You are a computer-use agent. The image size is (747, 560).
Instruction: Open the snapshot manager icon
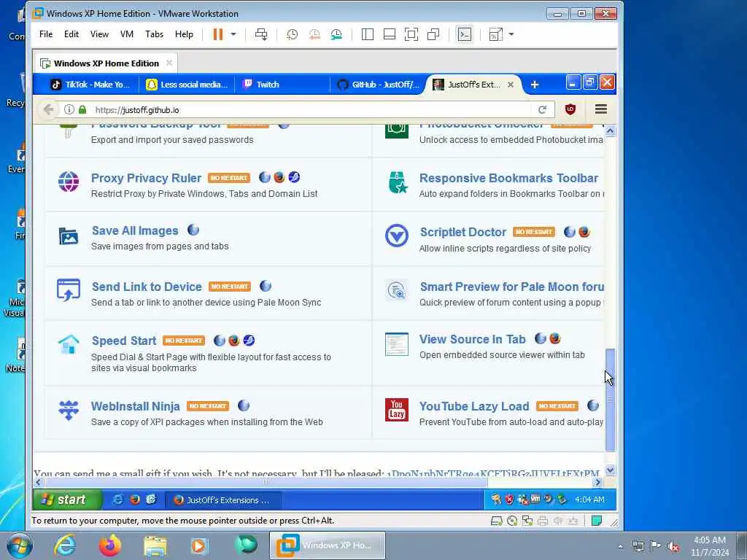(x=336, y=34)
